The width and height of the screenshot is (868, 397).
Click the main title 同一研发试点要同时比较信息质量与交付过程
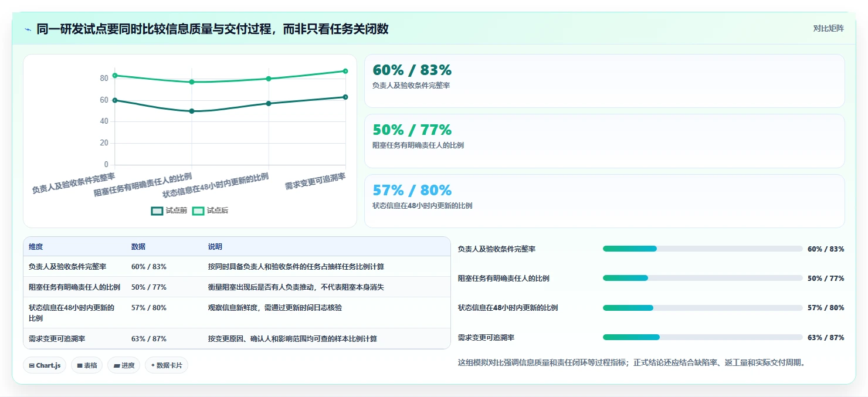[x=212, y=29]
